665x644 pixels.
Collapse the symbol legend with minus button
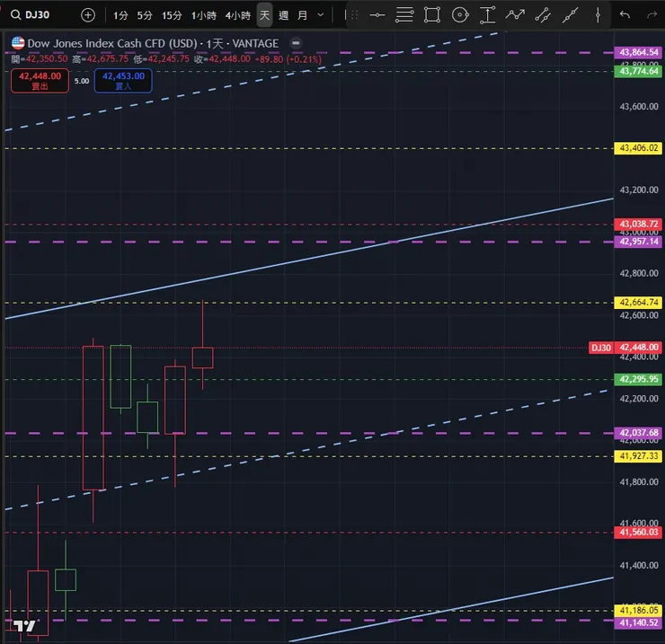click(x=296, y=43)
